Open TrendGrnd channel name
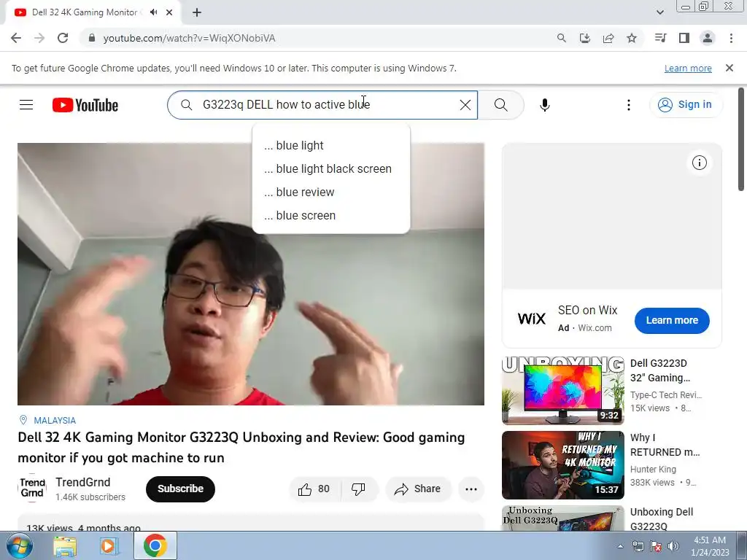Screen dimensions: 747x560 point(83,483)
